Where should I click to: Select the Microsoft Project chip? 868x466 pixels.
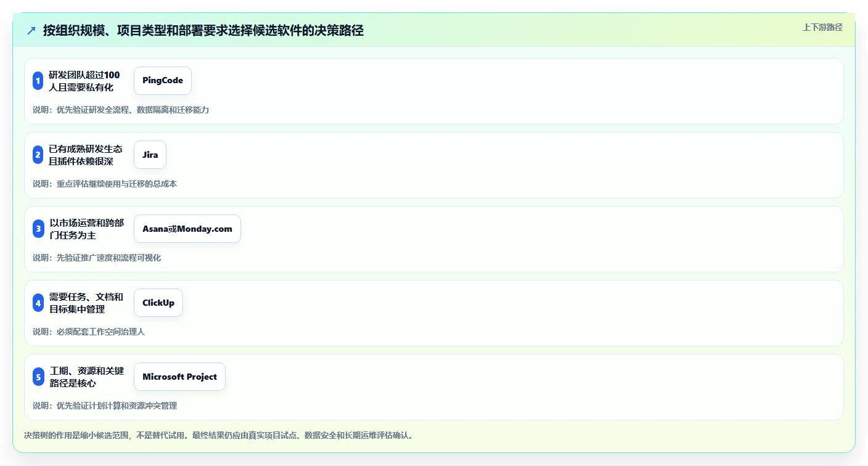point(179,377)
